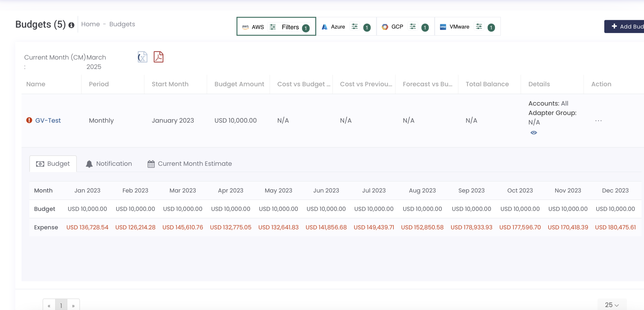The width and height of the screenshot is (644, 310).
Task: Export budgets as PDF document
Action: click(x=158, y=57)
